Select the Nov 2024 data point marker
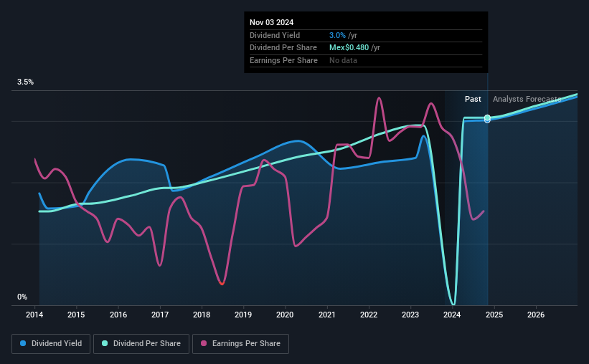The height and width of the screenshot is (364, 589). click(x=487, y=118)
